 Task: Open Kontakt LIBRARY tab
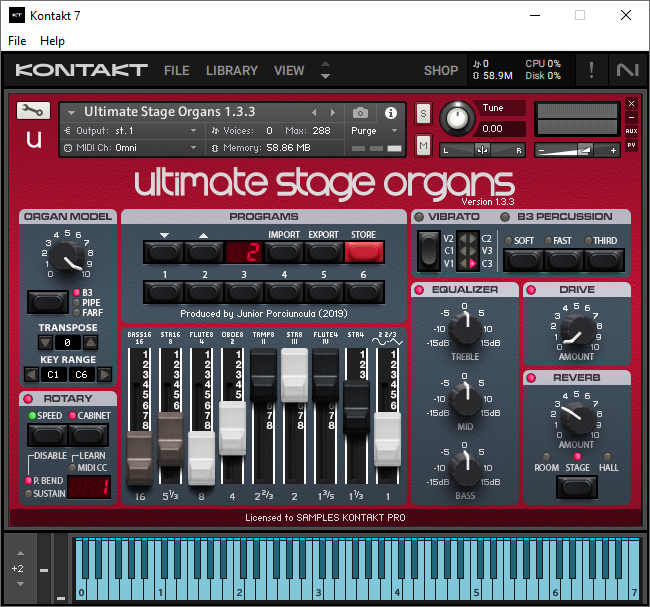pos(232,70)
